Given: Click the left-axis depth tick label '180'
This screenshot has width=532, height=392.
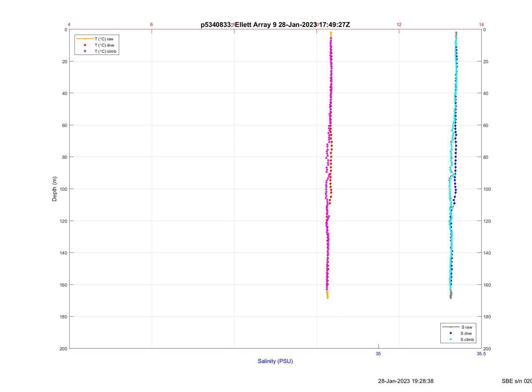Looking at the screenshot, I should pyautogui.click(x=63, y=317).
